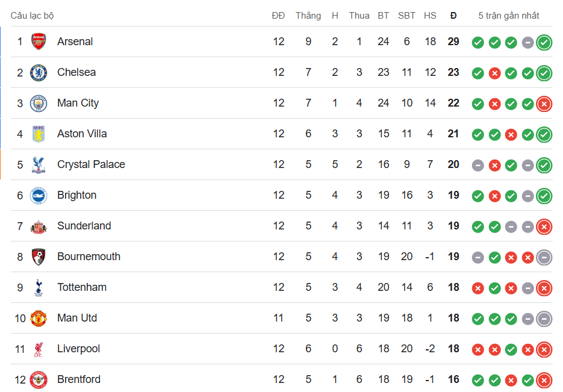Click the Man City club crest
The width and height of the screenshot is (563, 392).
[x=39, y=103]
